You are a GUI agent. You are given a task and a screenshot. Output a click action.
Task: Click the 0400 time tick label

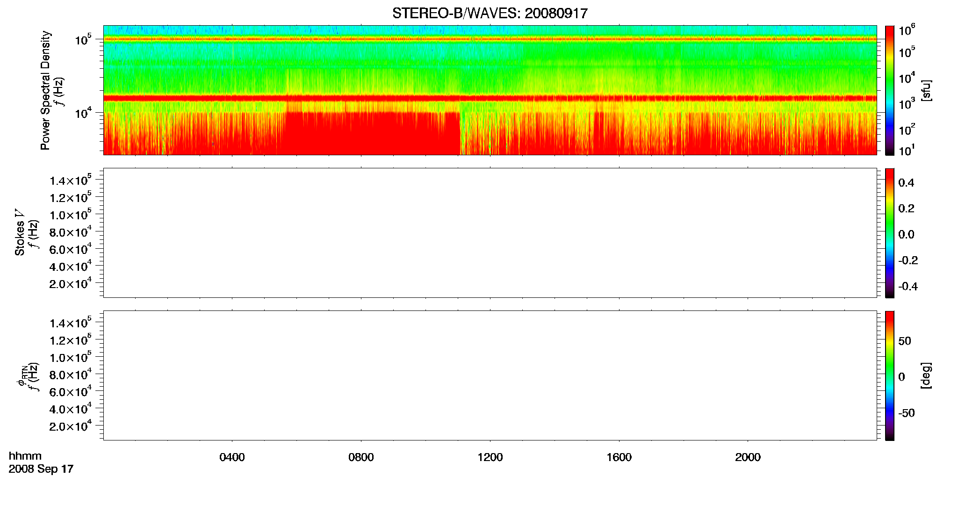click(232, 457)
